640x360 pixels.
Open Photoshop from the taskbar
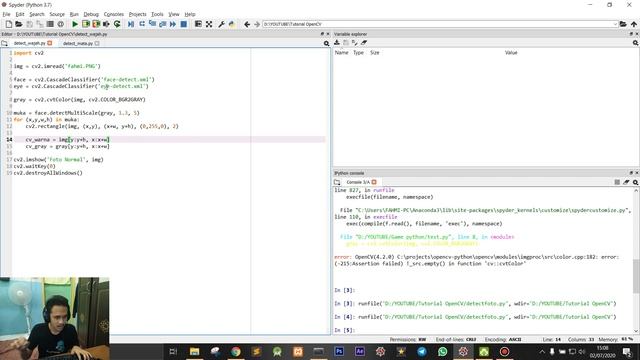point(339,351)
